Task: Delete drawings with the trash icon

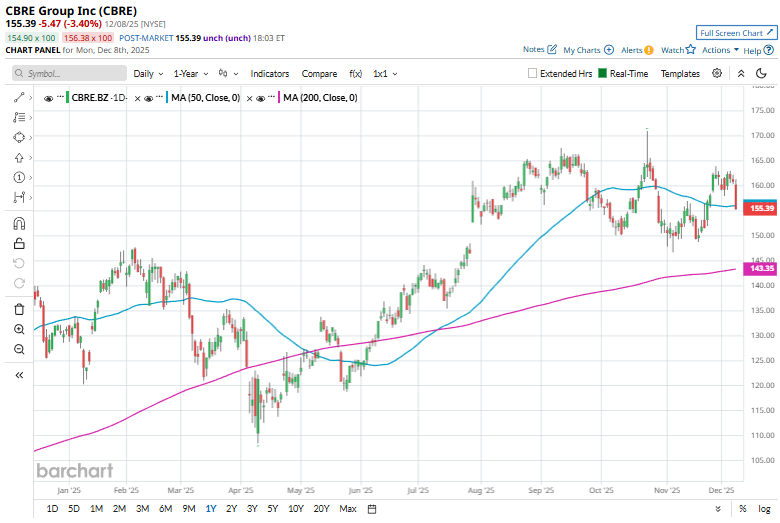Action: pyautogui.click(x=19, y=309)
